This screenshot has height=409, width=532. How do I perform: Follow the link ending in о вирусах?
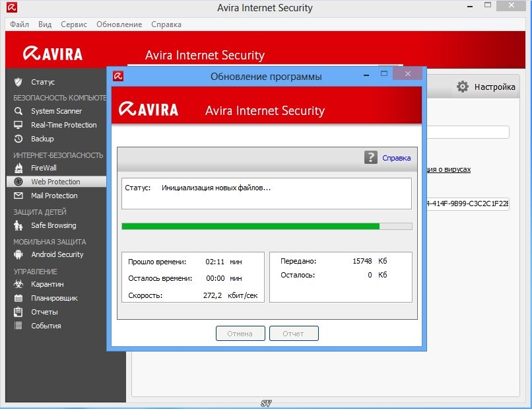click(x=449, y=169)
